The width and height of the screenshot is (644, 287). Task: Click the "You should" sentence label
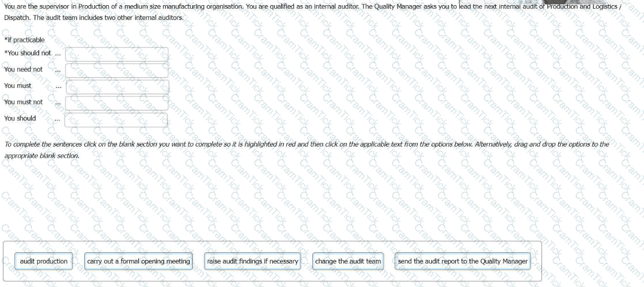click(20, 118)
